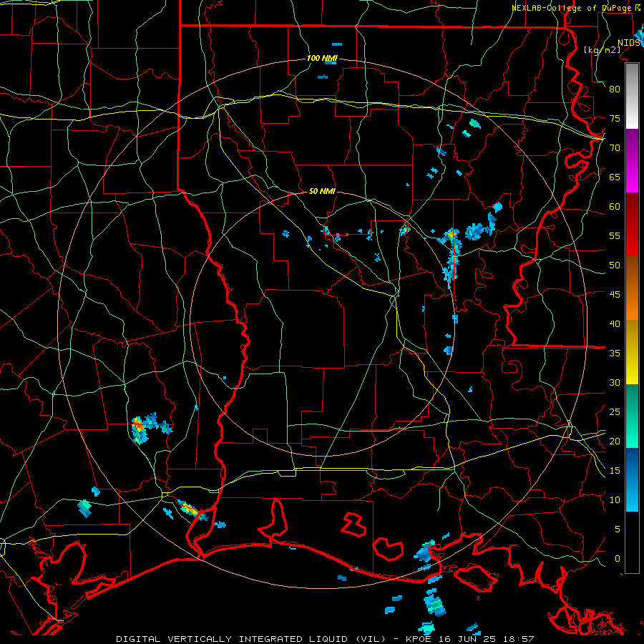The width and height of the screenshot is (644, 644).
Task: Pick the magenta segment of the VIL legend
Action: coord(632,161)
